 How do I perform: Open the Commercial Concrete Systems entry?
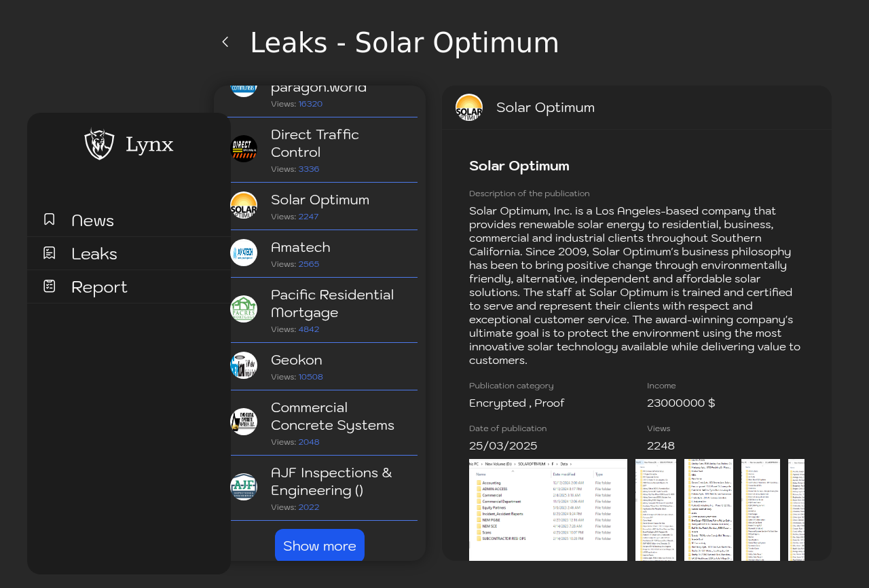[322, 423]
